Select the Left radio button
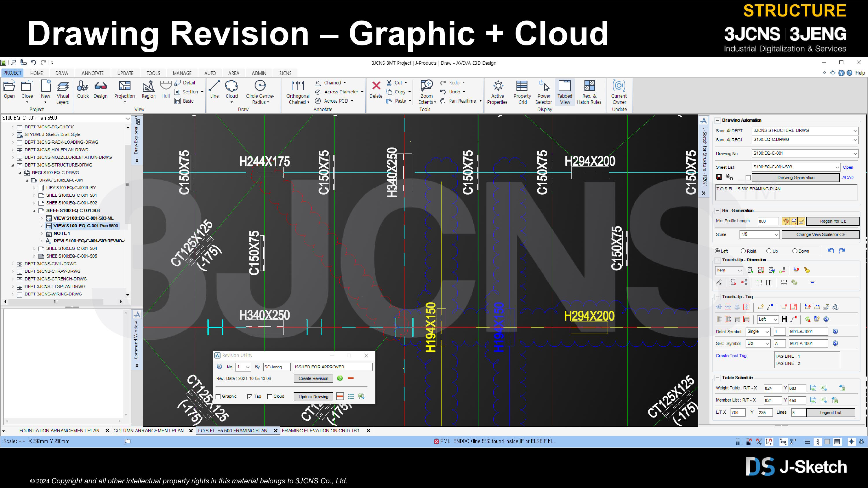This screenshot has width=868, height=488. 717,251
